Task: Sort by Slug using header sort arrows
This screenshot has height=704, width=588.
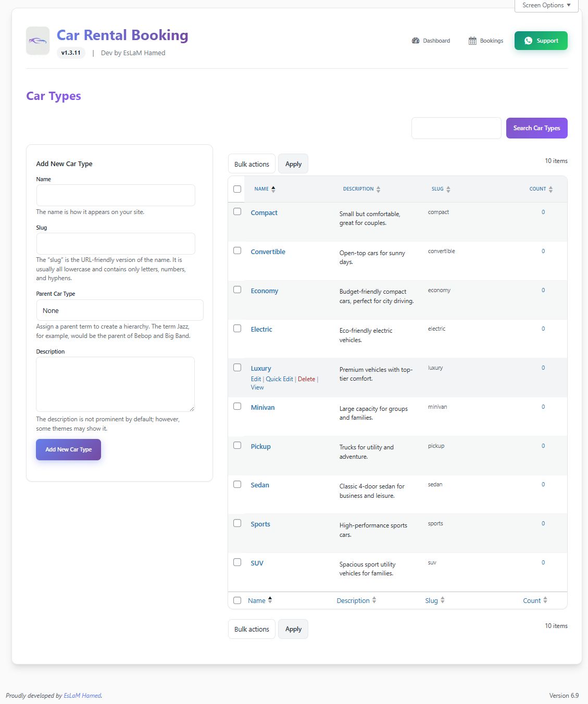Action: [448, 189]
